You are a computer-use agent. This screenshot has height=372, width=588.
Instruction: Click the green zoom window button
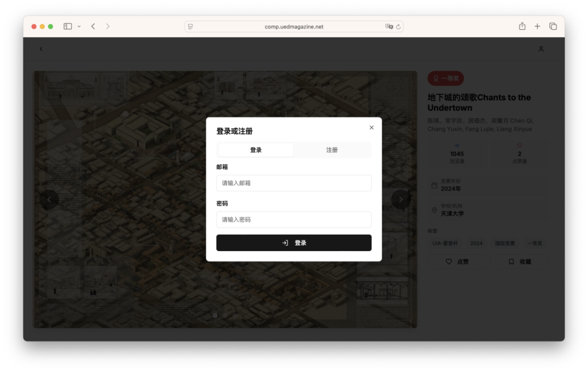click(x=50, y=27)
